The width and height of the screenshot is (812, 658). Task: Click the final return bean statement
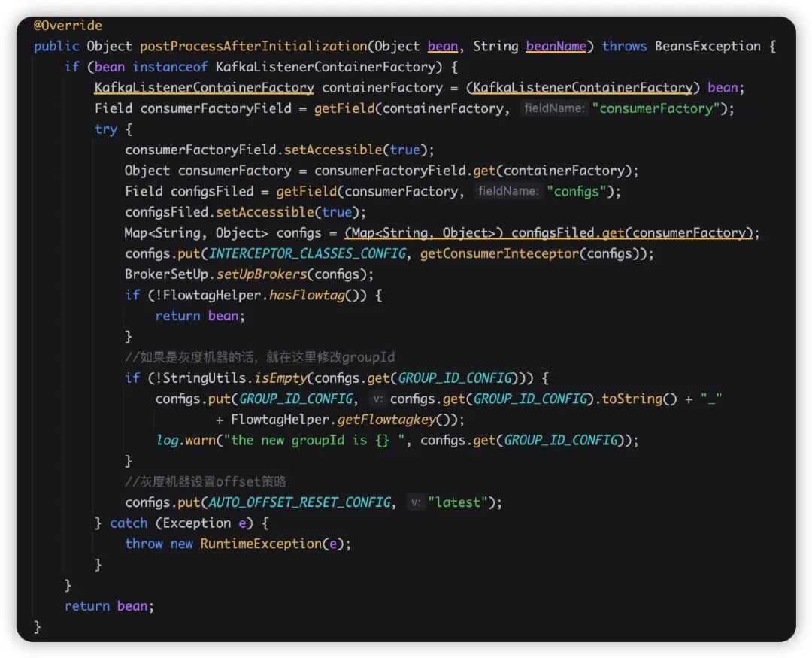(109, 605)
